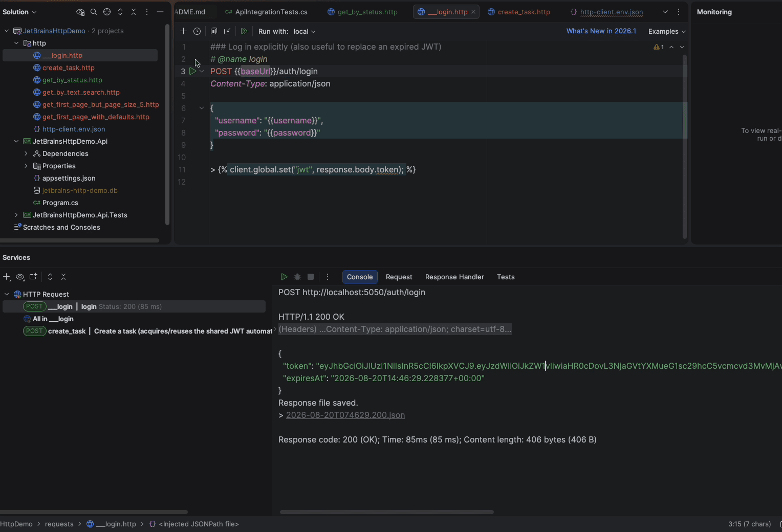Stop the running request in Services
Screen dimensions: 782x532
[x=311, y=277]
